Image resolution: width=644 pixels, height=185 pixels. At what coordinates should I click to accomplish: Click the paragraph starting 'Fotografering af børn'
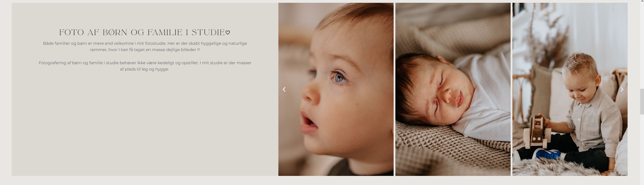pyautogui.click(x=145, y=66)
